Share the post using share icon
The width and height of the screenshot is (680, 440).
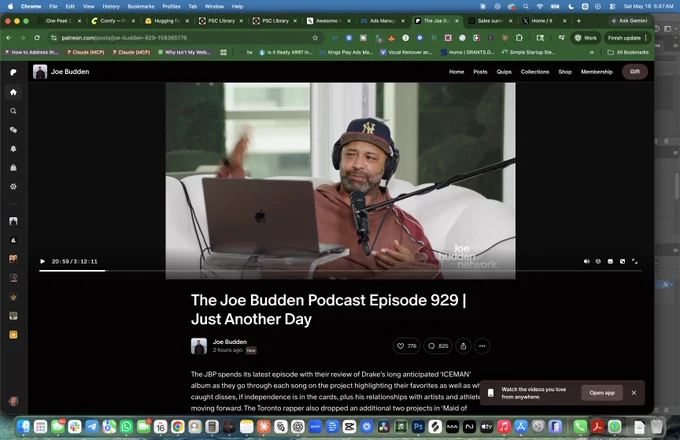click(463, 346)
